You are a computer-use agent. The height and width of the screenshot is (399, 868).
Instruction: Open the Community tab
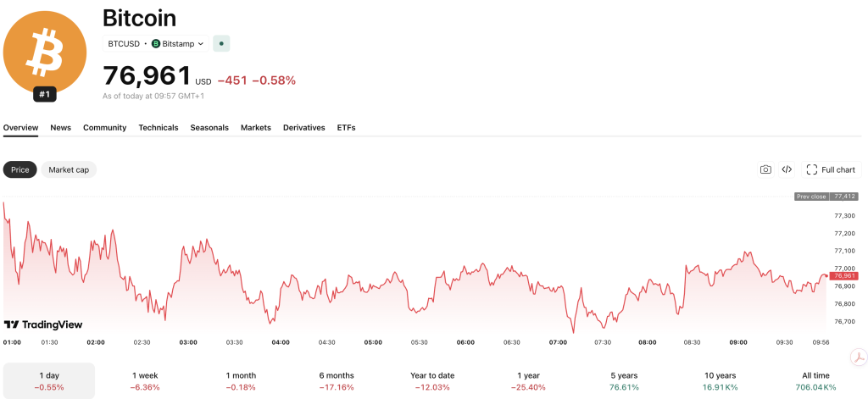coord(104,127)
